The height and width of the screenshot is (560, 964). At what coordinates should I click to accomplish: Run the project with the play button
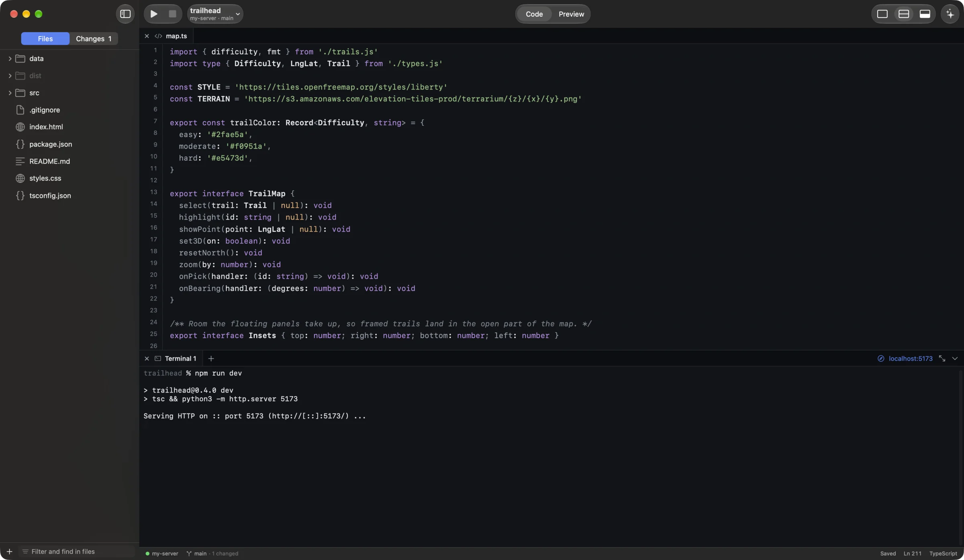pos(154,14)
